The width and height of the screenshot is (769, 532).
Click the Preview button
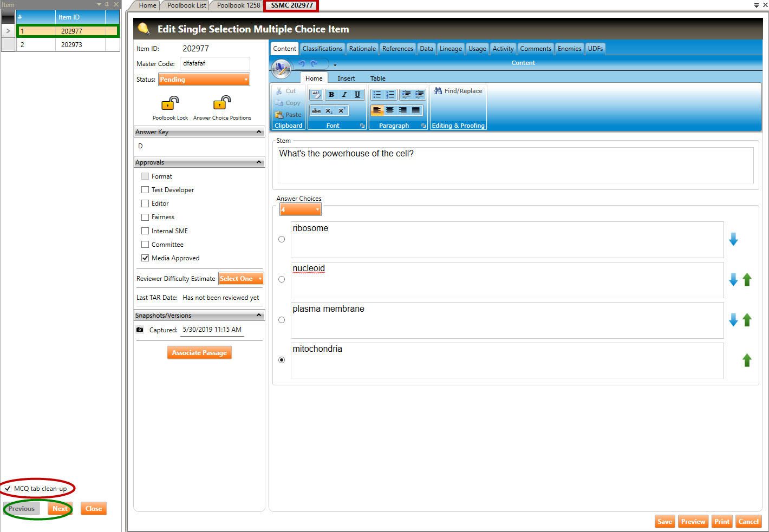pyautogui.click(x=693, y=522)
